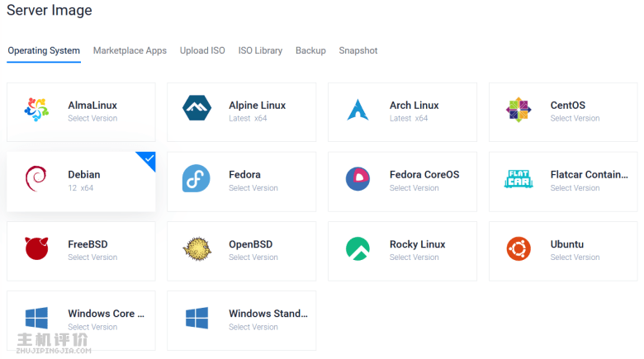This screenshot has height=359, width=644.
Task: Open the Upload ISO tab
Action: pos(202,50)
